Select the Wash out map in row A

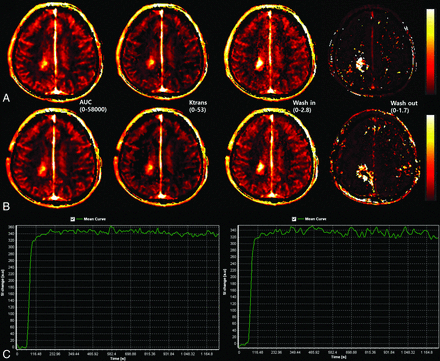(x=372, y=51)
